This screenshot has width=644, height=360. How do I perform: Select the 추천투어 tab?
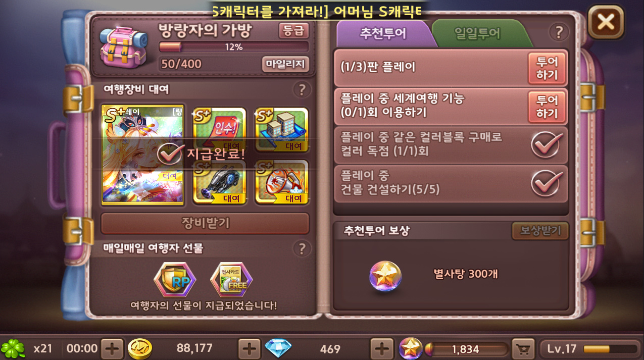382,33
